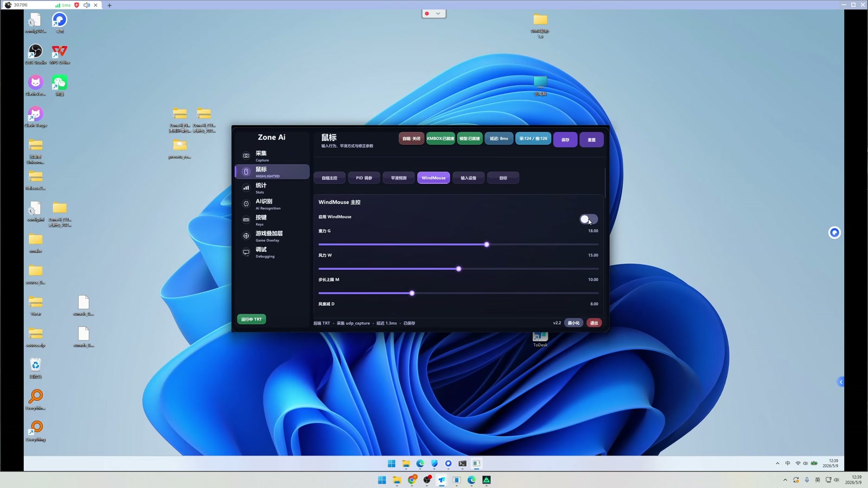This screenshot has width=868, height=488.
Task: Switch to the 平滑预测 tab
Action: click(x=399, y=178)
